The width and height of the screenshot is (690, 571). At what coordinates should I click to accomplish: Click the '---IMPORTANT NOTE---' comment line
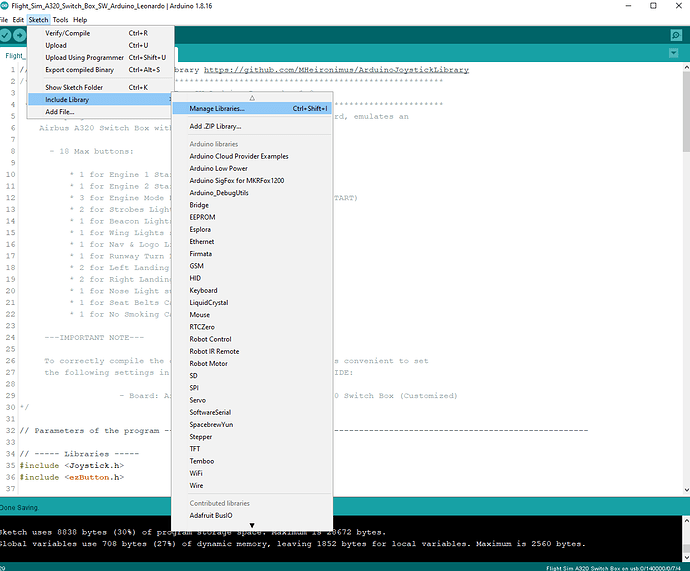[94, 337]
